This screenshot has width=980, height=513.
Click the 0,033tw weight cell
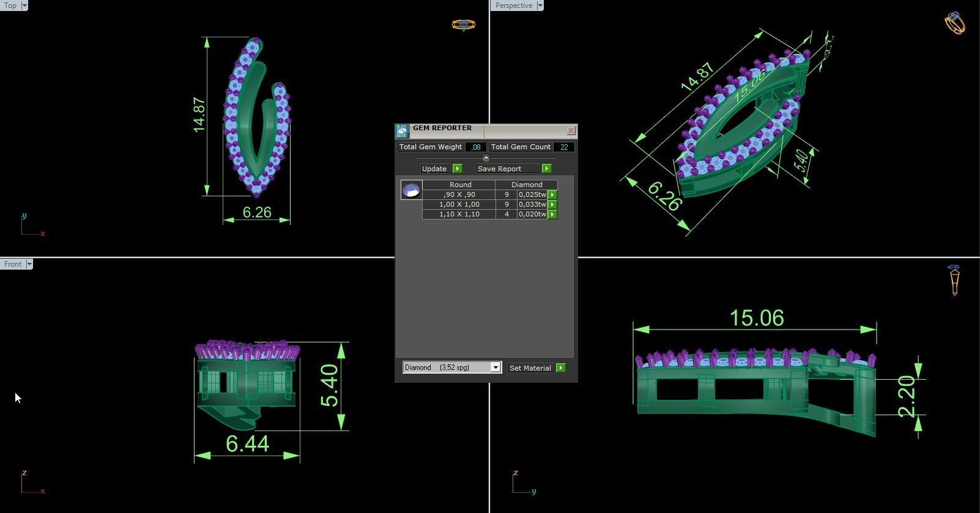tap(532, 204)
